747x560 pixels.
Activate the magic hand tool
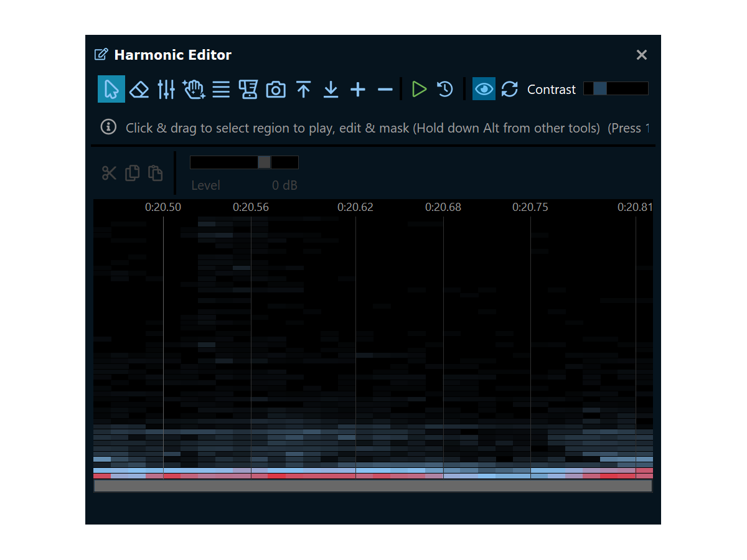pyautogui.click(x=194, y=89)
